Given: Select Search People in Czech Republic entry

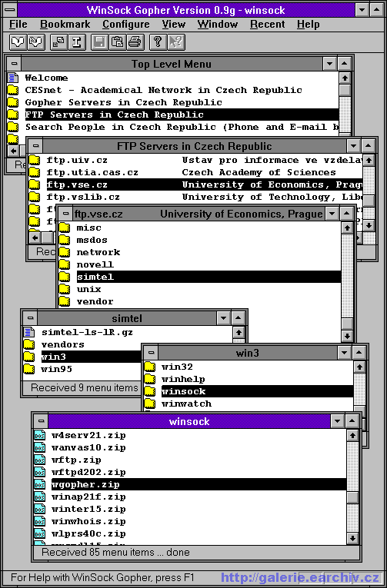Looking at the screenshot, I should coord(182,127).
